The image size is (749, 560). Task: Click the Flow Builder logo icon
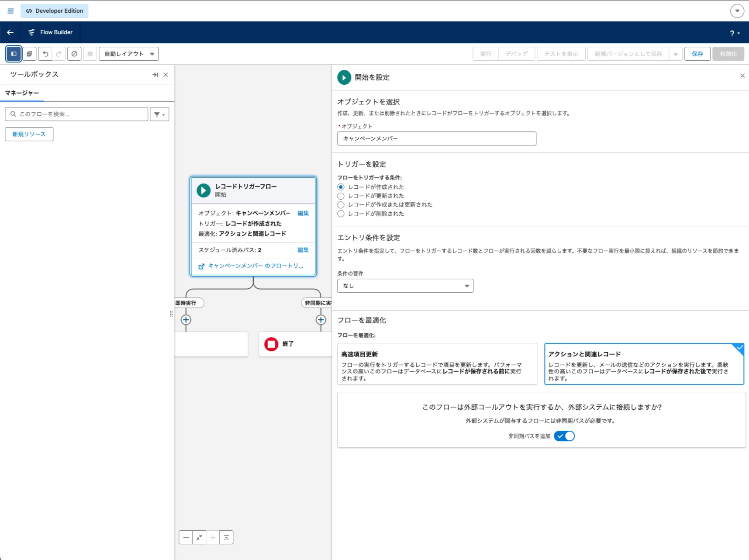click(31, 32)
